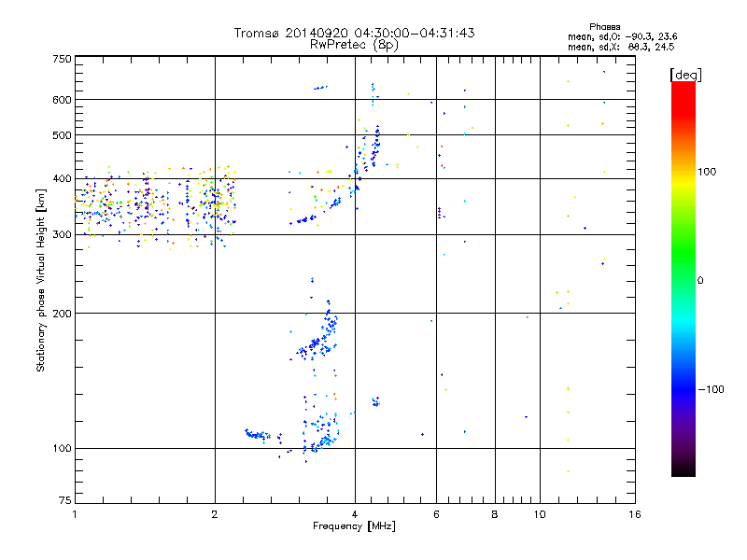Click the '100' y-axis tick label

tap(62, 449)
